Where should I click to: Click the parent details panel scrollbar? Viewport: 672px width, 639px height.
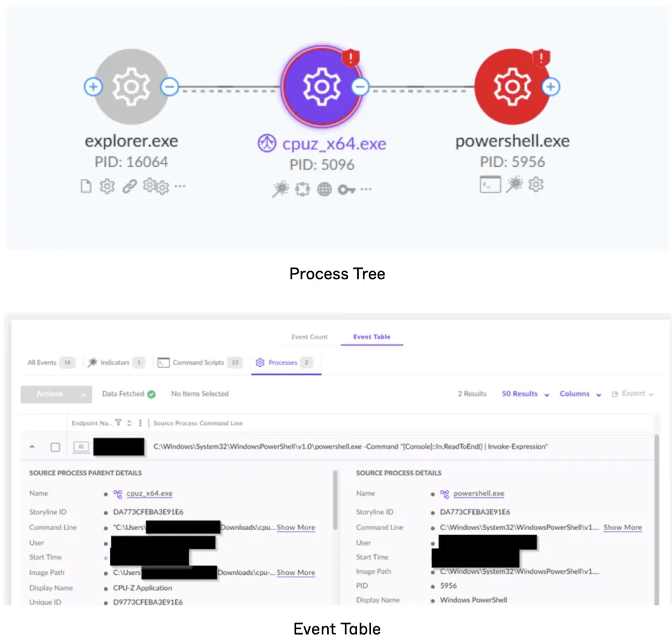(335, 500)
